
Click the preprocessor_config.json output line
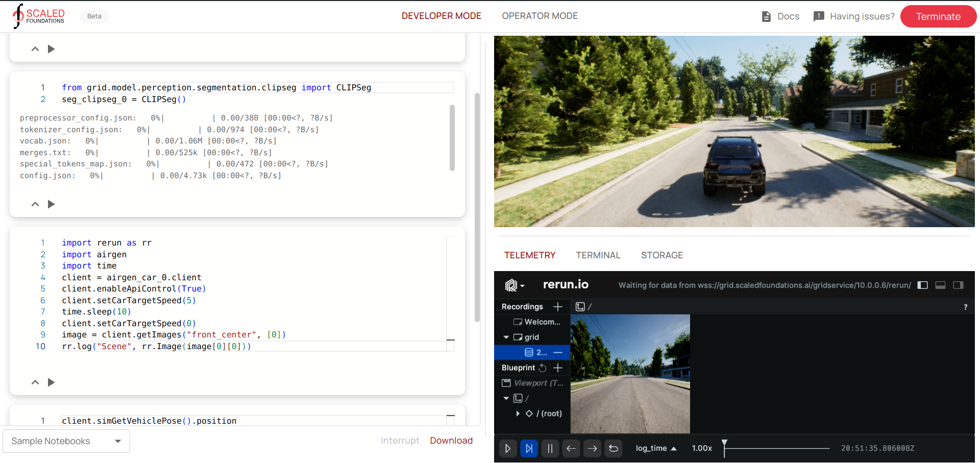click(176, 118)
